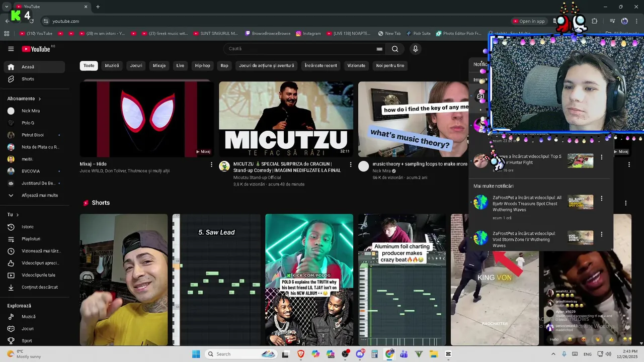Open Conținut descărcat in sidebar
The height and width of the screenshot is (362, 644).
click(35, 287)
